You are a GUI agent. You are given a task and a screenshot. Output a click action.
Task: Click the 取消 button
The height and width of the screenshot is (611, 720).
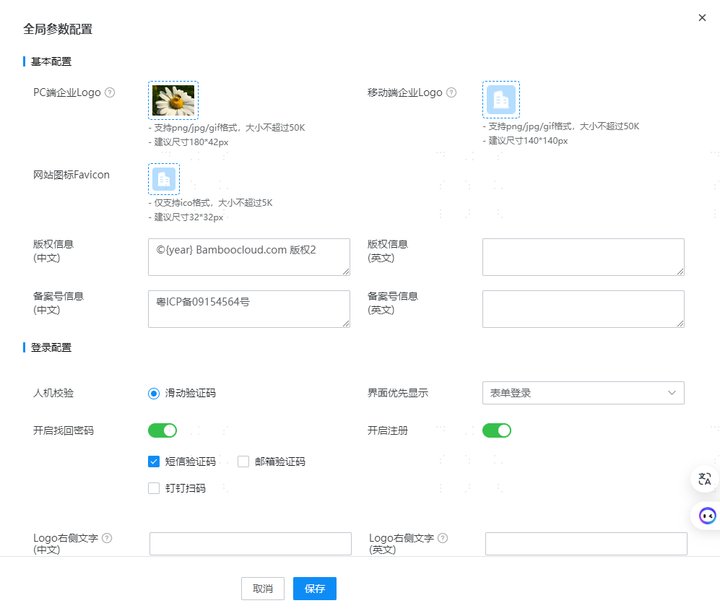[263, 589]
